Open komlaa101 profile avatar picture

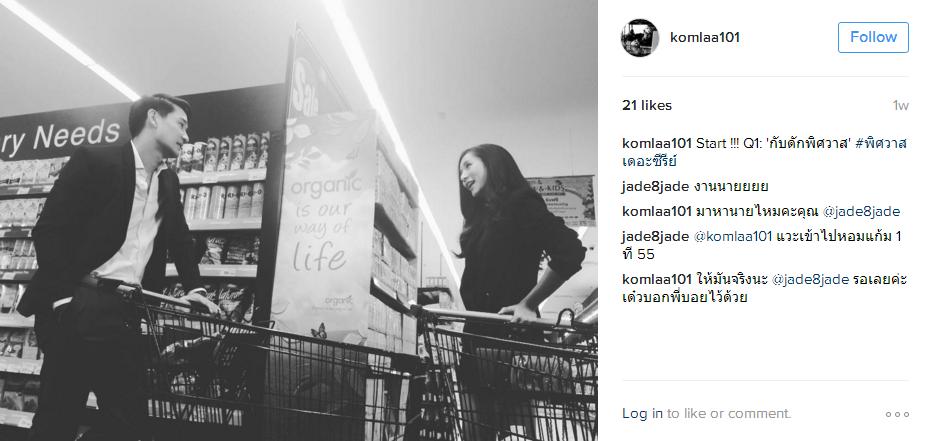coord(640,38)
